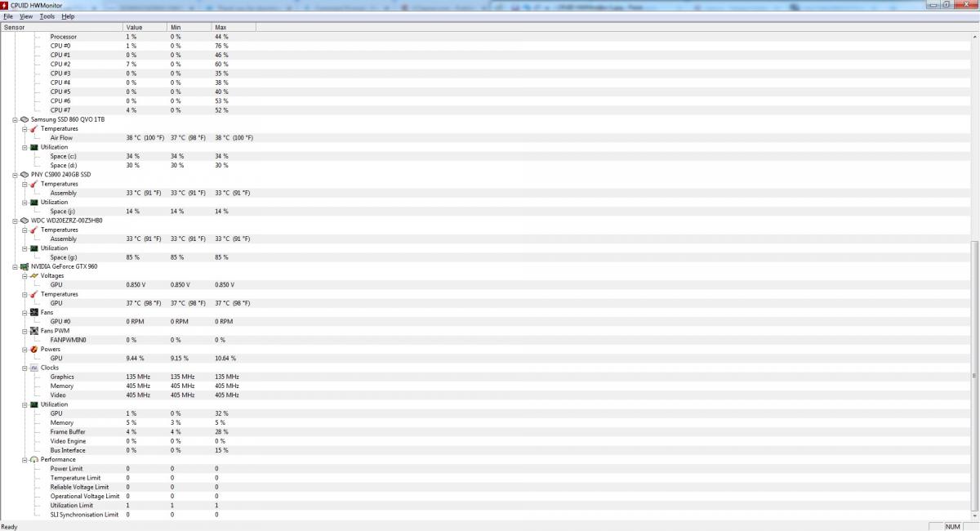Click the scrollbar down arrow
The height and width of the screenshot is (531, 980).
pos(974,515)
